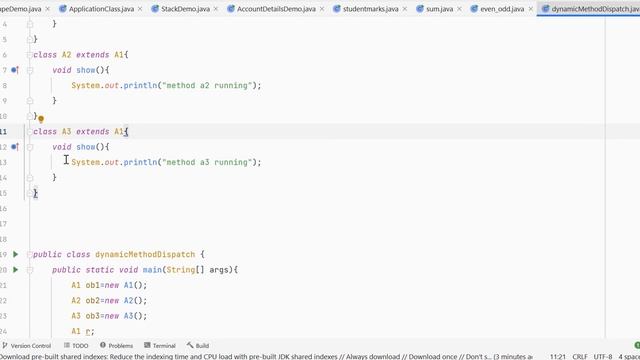This screenshot has height=360, width=640.
Task: Close the StackDemo.java tab
Action: point(216,9)
